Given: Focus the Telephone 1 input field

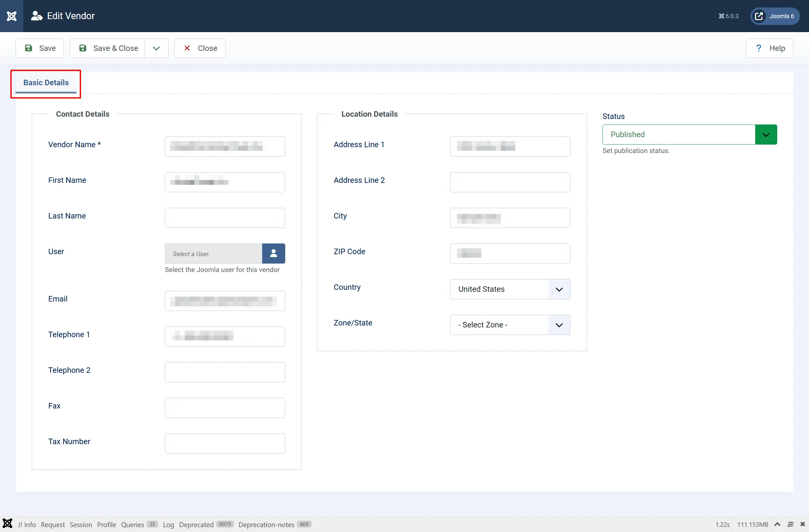Looking at the screenshot, I should 225,337.
